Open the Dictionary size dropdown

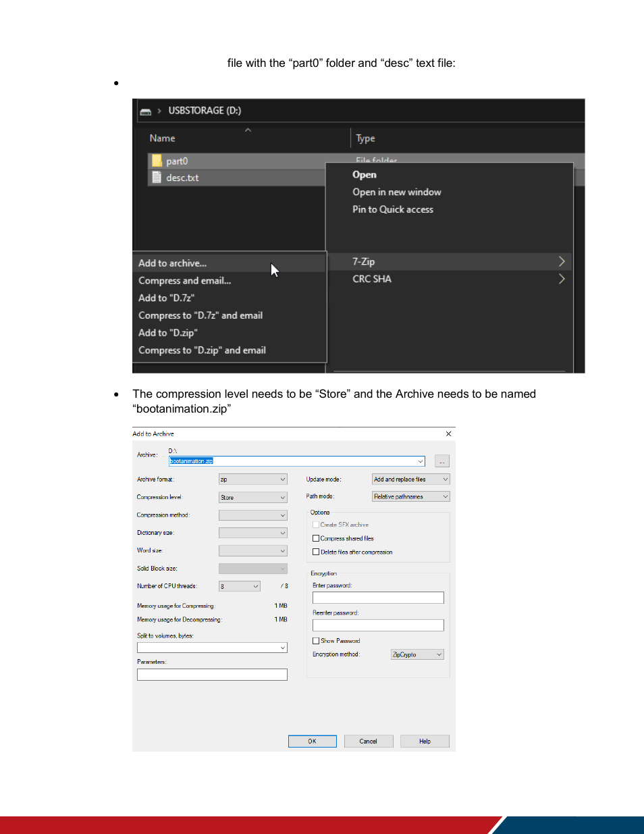(252, 533)
